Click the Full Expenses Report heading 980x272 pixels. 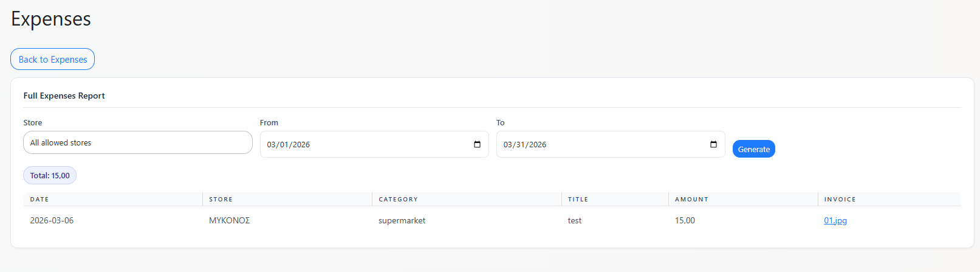click(64, 96)
